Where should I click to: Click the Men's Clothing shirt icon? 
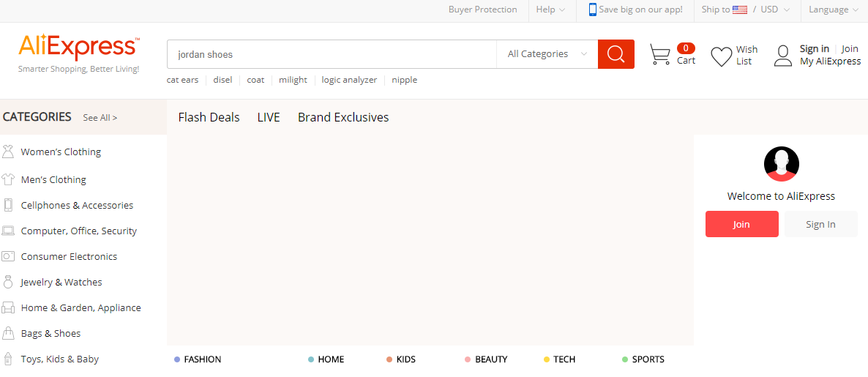8,179
